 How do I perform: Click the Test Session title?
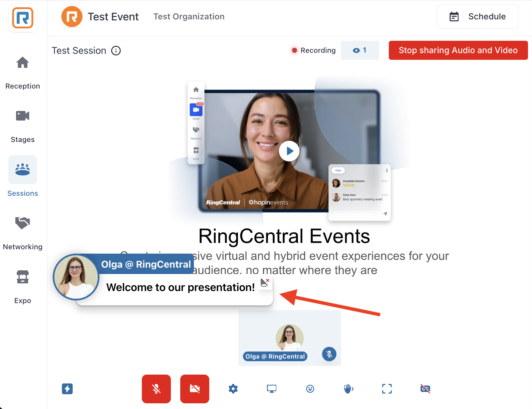tap(79, 50)
